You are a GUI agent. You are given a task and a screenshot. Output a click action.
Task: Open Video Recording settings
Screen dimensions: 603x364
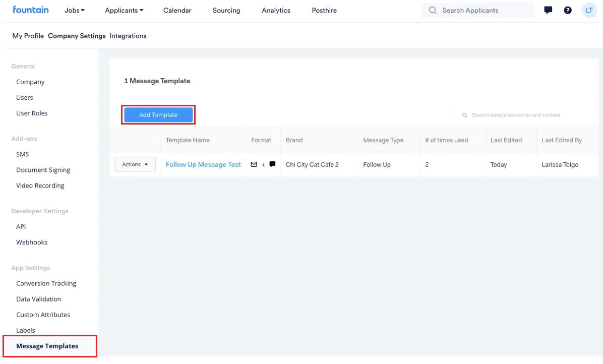[x=40, y=186]
